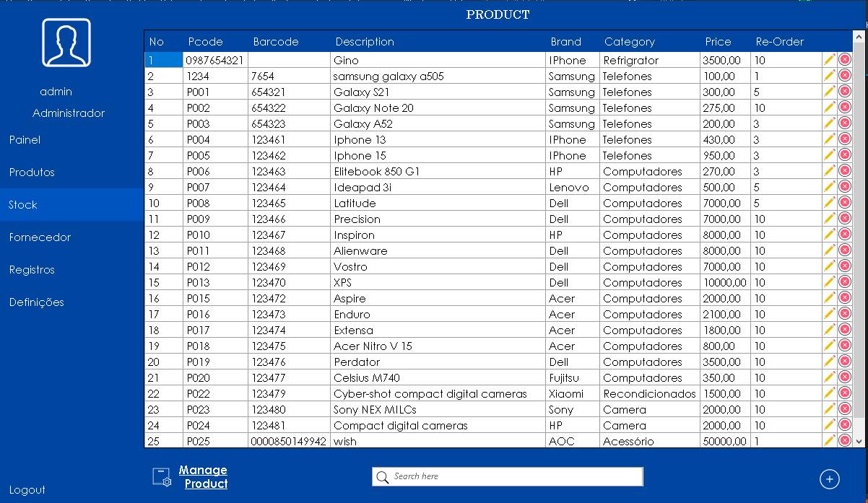Edit the wish product entry
This screenshot has width=868, height=503.
[x=829, y=440]
